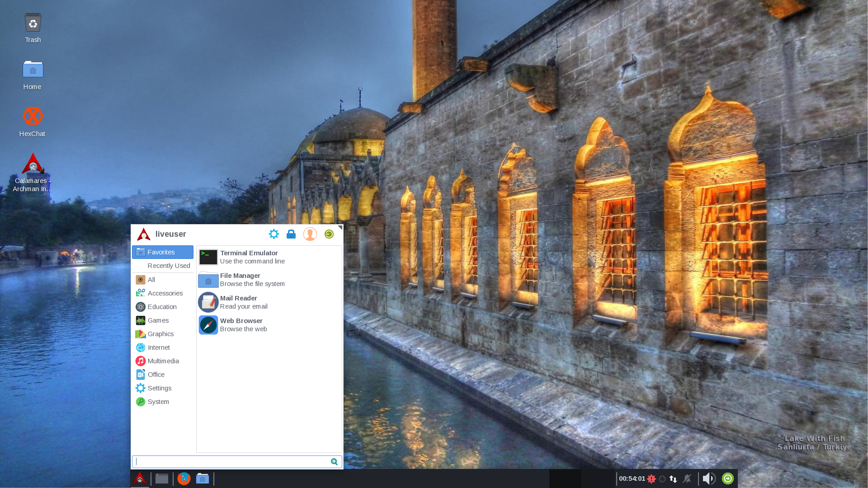This screenshot has height=488, width=868.
Task: Launch the Calamares Archman installer icon
Action: click(x=33, y=173)
